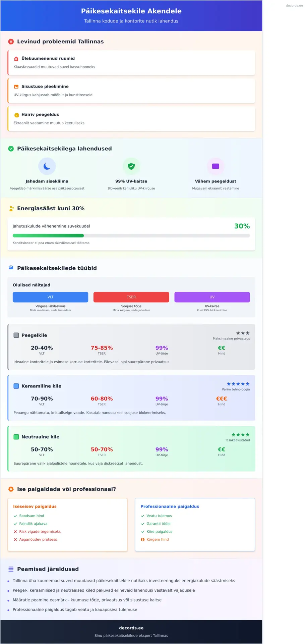305x644 pixels.
Task: Click the blue VLT button
Action: [x=51, y=297]
